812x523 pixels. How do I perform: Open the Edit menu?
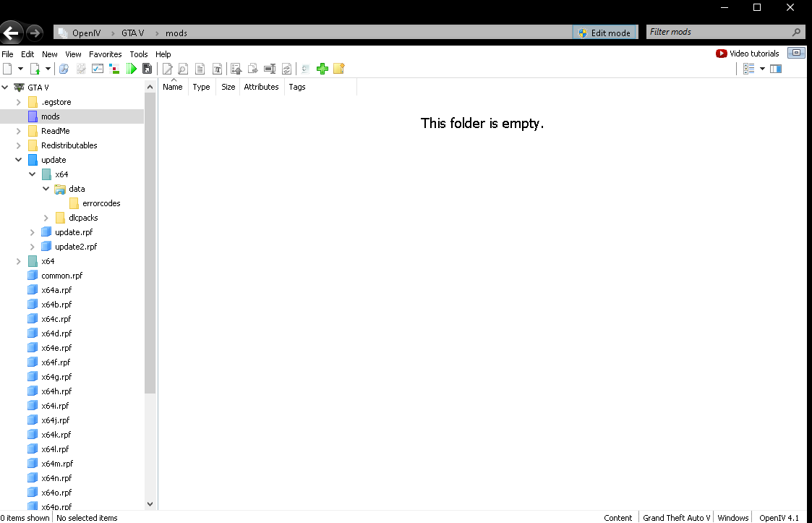27,54
